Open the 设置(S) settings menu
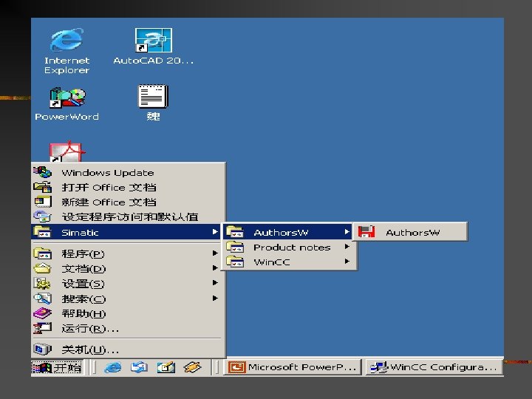 128,284
